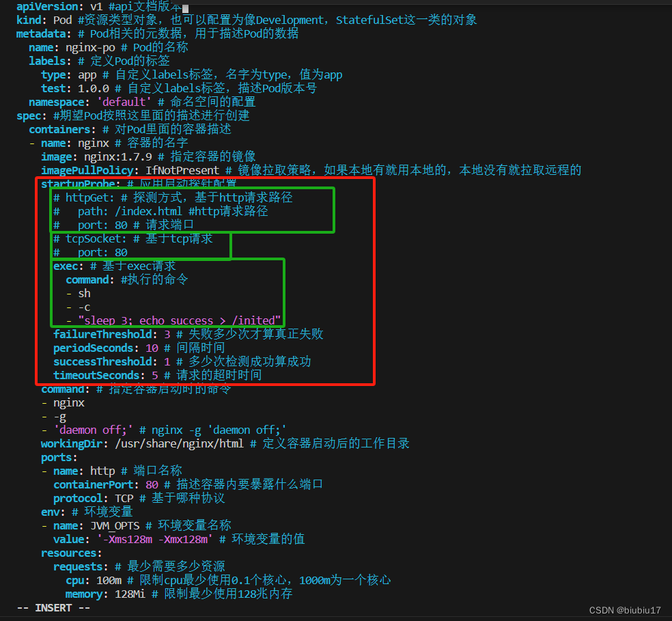The image size is (672, 621).
Task: Click the 'env' key
Action: [50, 512]
